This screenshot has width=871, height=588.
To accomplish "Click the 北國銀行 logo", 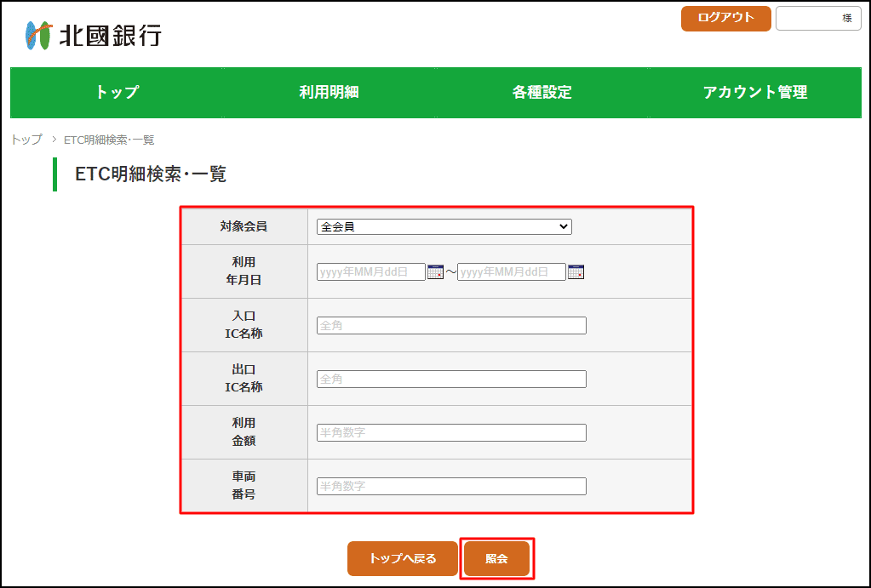I will coord(93,35).
